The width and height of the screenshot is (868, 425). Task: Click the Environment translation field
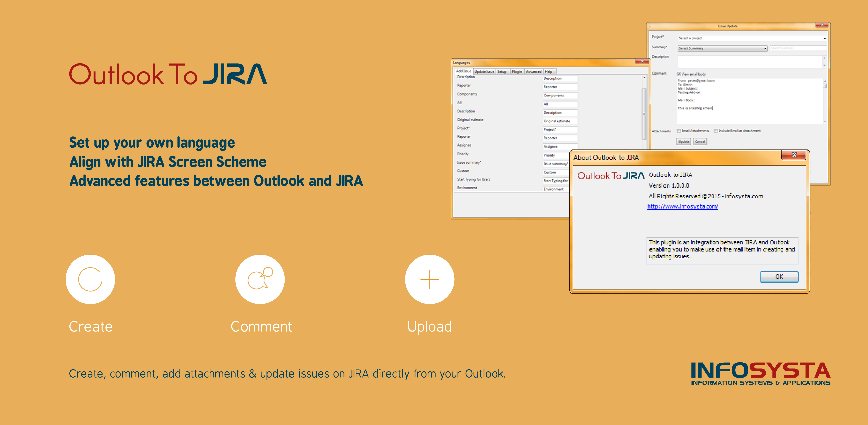[x=556, y=189]
